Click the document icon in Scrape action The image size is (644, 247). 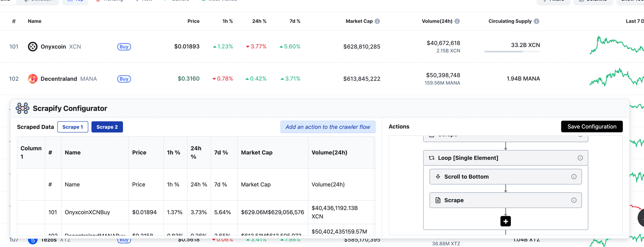pos(438,200)
